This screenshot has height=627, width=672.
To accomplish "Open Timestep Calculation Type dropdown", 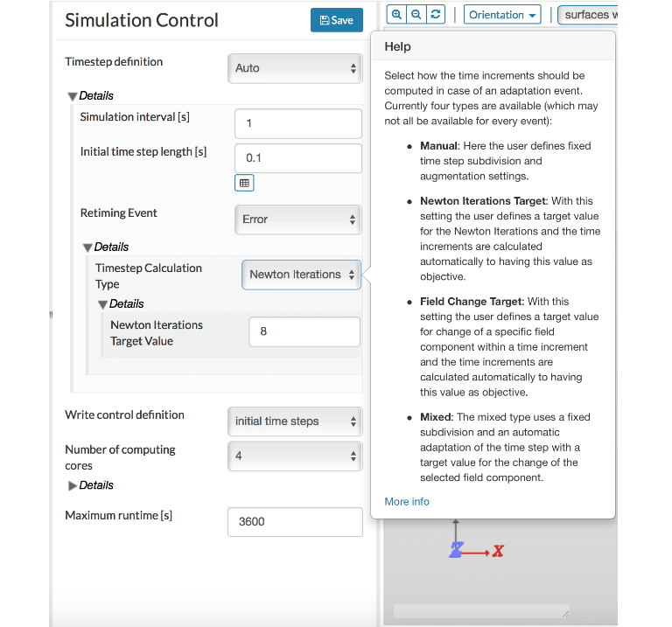I will tap(301, 275).
